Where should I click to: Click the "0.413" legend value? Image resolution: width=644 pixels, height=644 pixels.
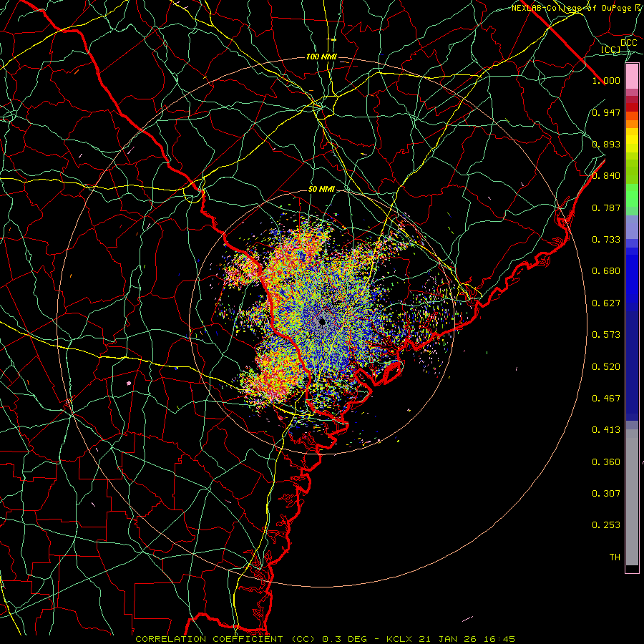point(606,430)
